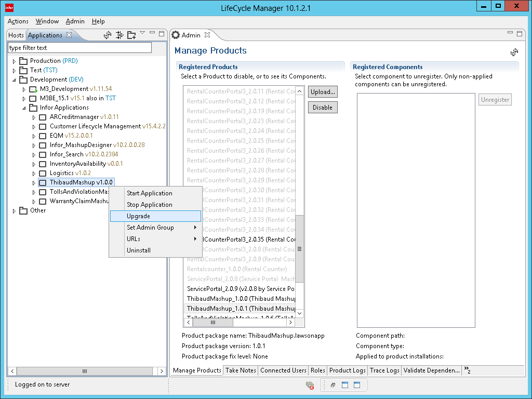The height and width of the screenshot is (399, 532).
Task: Expand the Production (PRD) folder
Action: click(15, 61)
